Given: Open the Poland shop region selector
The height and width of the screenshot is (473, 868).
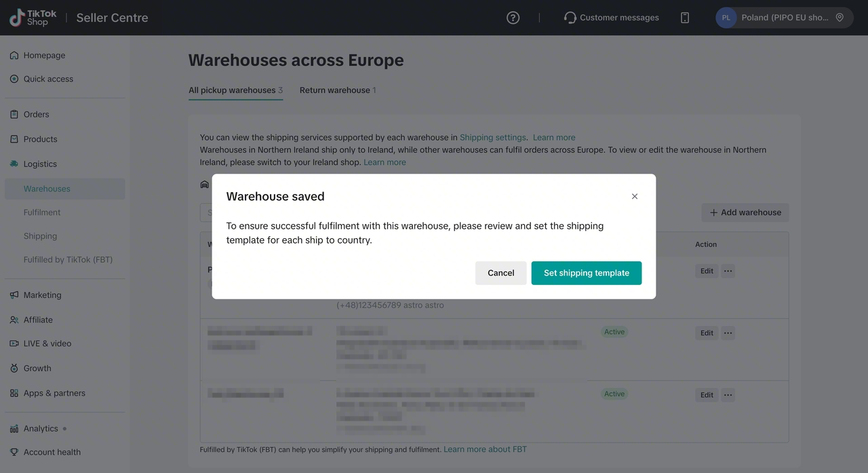Looking at the screenshot, I should [784, 18].
